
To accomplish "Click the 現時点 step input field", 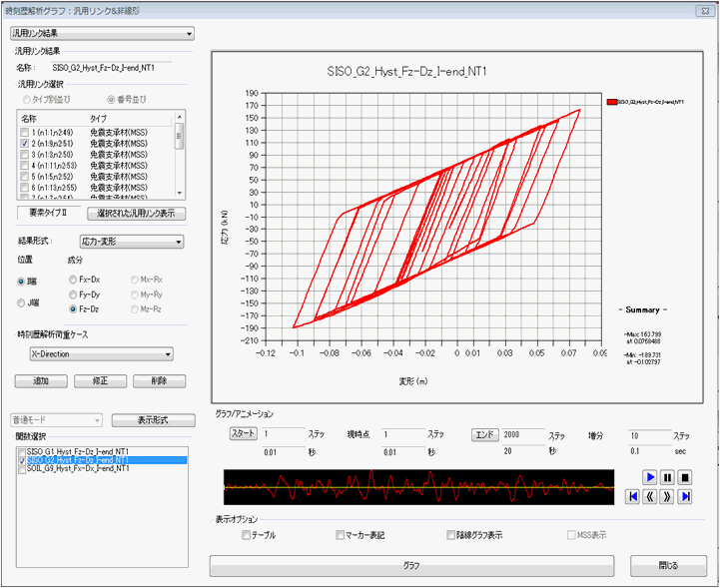I will pyautogui.click(x=403, y=434).
